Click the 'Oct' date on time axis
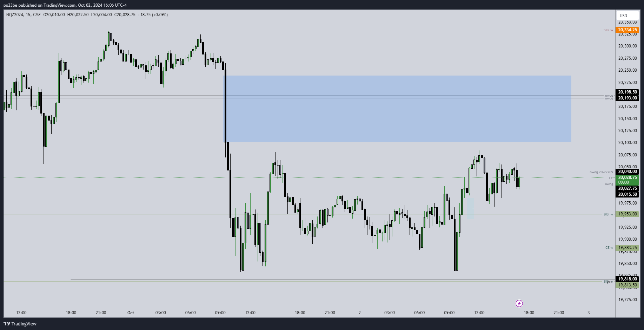The width and height of the screenshot is (644, 330). click(131, 313)
